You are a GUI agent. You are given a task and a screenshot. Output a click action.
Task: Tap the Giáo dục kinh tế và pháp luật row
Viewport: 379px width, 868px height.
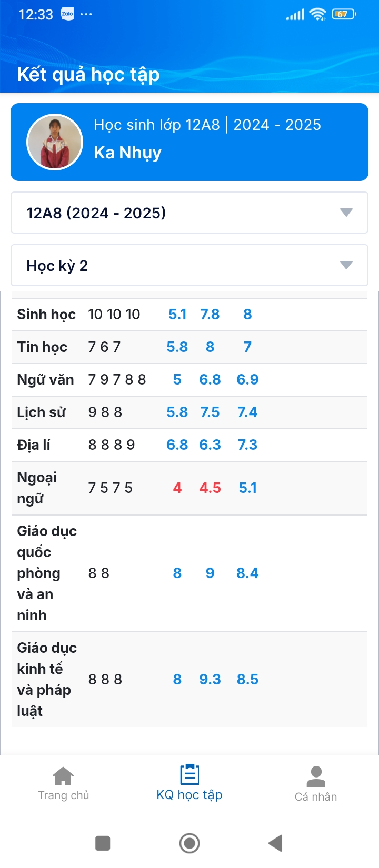[x=189, y=680]
